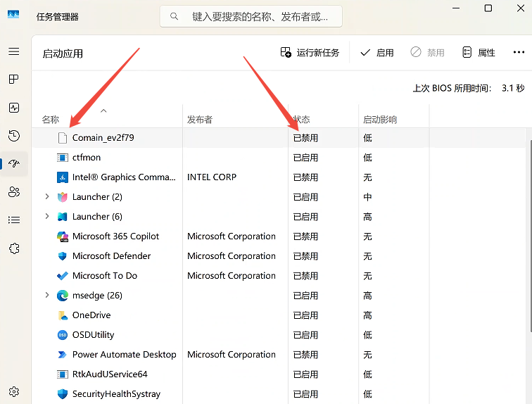The image size is (532, 404).
Task: Click the 启用 button in toolbar
Action: (377, 53)
